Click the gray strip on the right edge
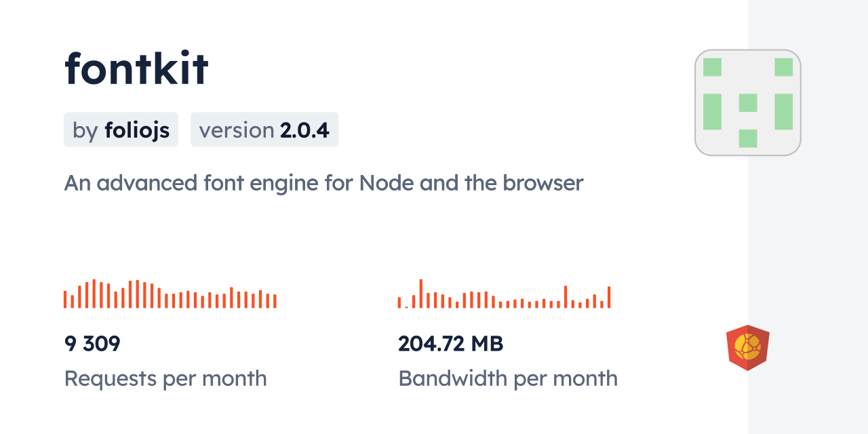 pyautogui.click(x=808, y=217)
